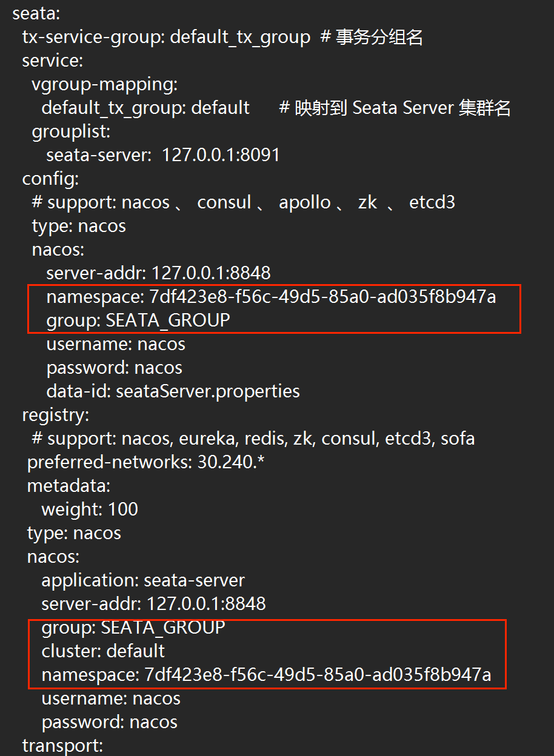Select namespace line under registry nacos
This screenshot has height=756, width=554.
tap(266, 675)
